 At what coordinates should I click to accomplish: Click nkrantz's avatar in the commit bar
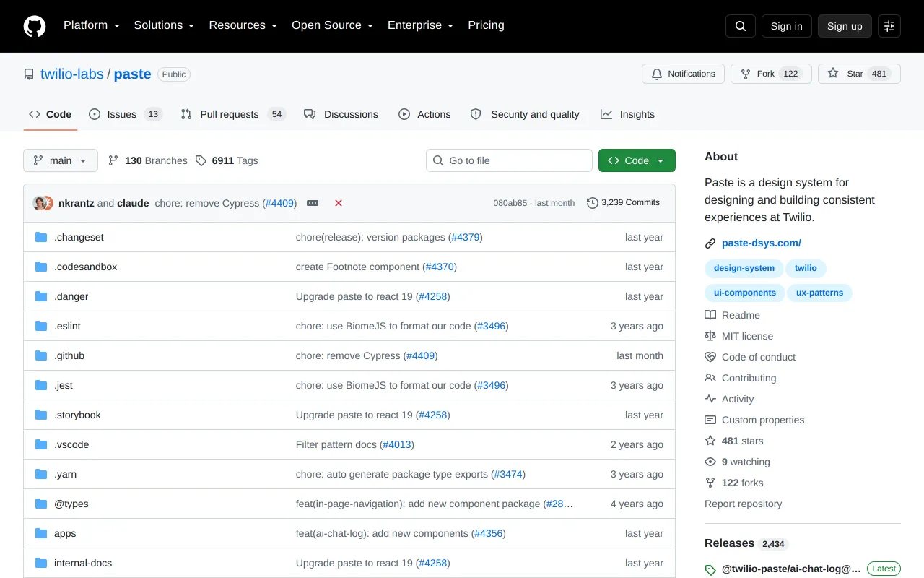point(40,203)
